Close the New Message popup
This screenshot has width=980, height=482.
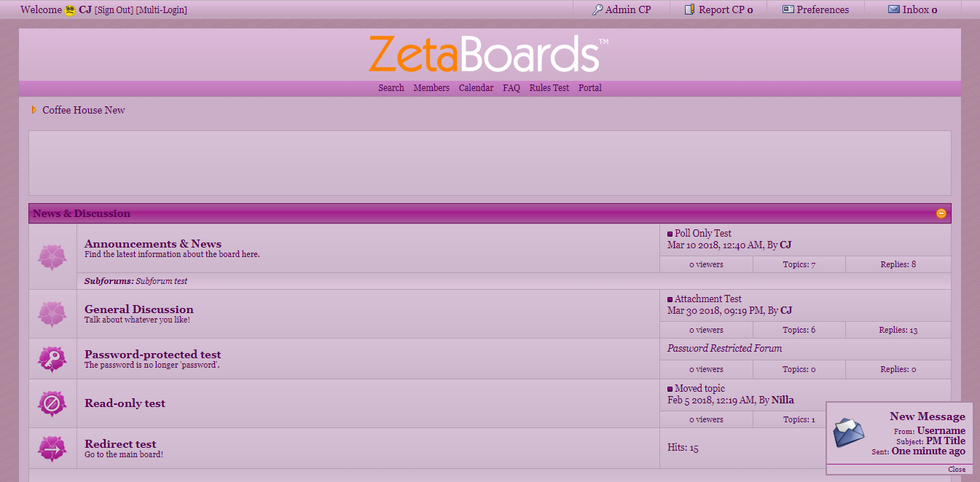[x=957, y=470]
